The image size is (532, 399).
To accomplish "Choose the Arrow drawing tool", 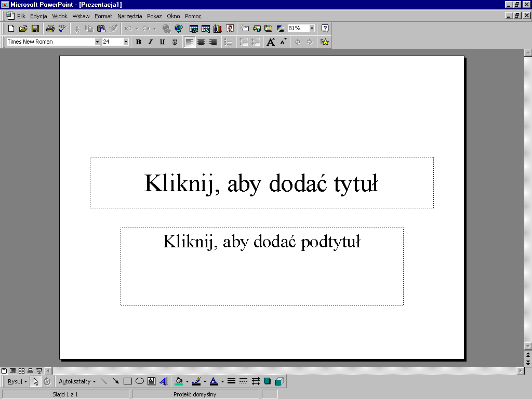I will 116,381.
